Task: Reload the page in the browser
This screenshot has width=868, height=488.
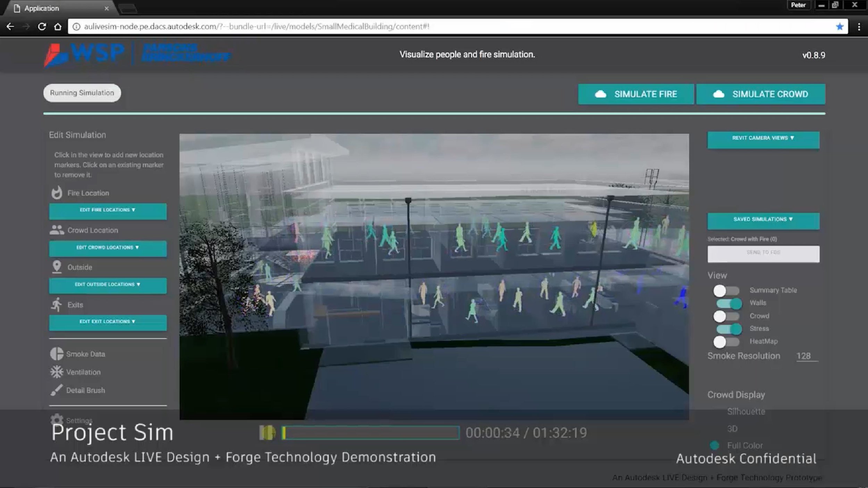Action: 42,26
